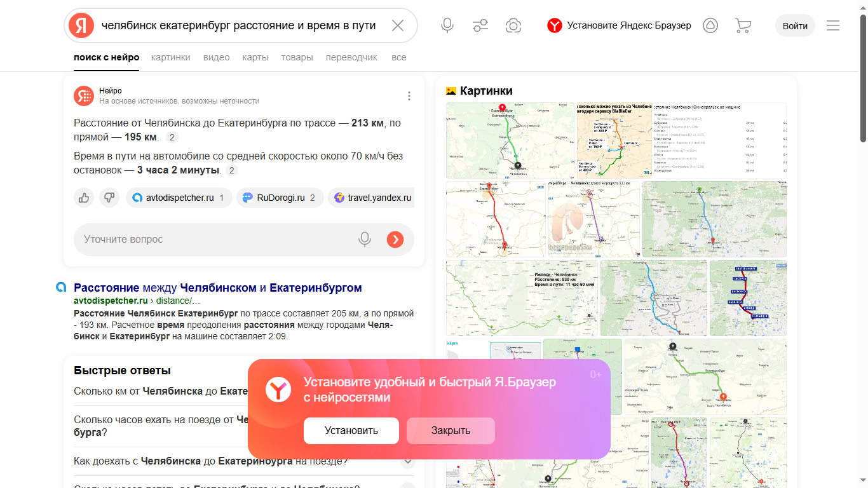Like the Нейро answer with thumbs up
Viewport: 868px width, 488px height.
tap(84, 198)
